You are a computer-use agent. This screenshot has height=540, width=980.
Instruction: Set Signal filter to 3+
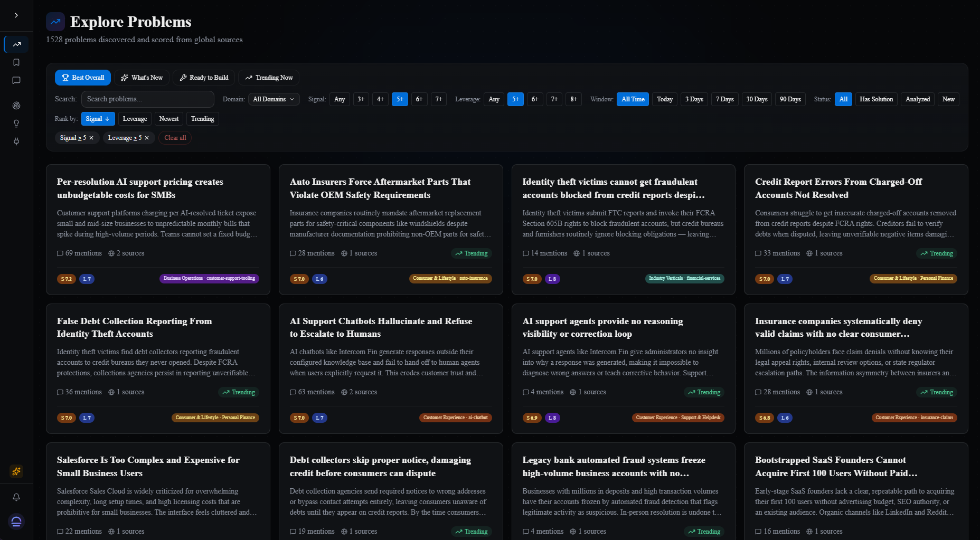click(x=361, y=99)
